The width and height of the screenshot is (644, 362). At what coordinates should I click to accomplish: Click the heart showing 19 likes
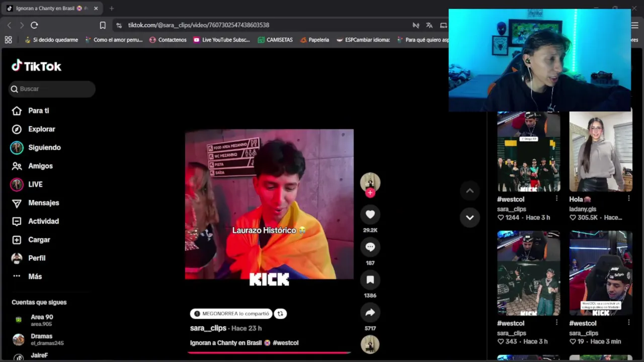pyautogui.click(x=573, y=342)
